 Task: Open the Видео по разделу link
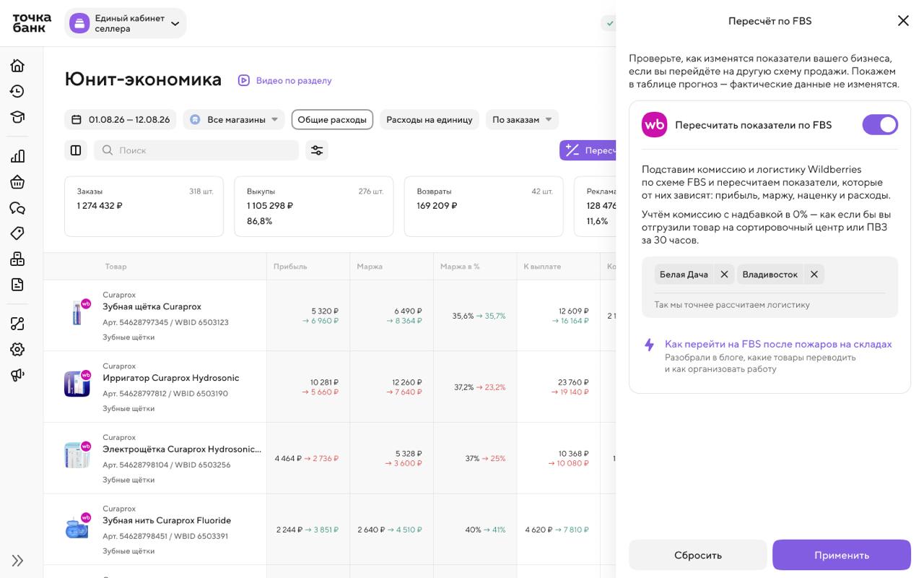[x=294, y=80]
